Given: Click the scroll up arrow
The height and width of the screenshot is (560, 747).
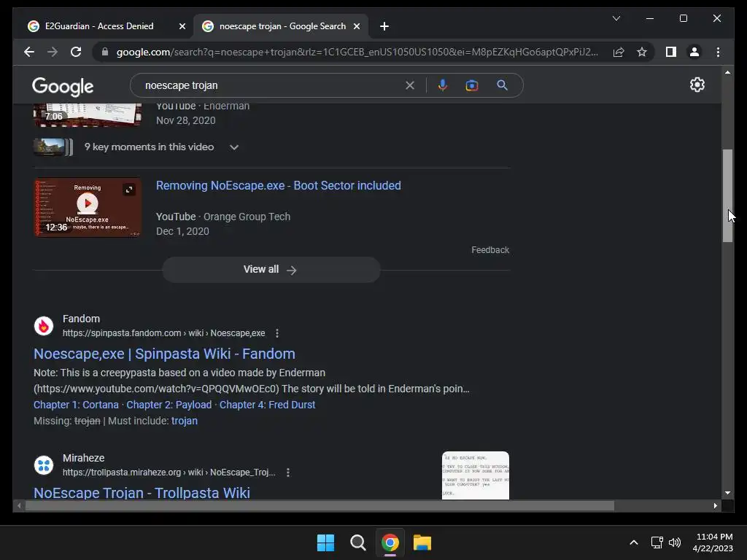Looking at the screenshot, I should 727,72.
